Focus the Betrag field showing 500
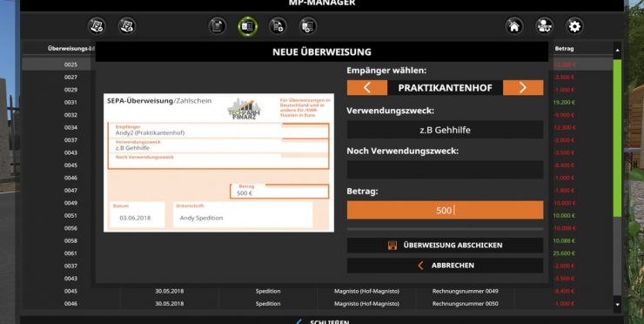This screenshot has width=644, height=324. (x=445, y=210)
